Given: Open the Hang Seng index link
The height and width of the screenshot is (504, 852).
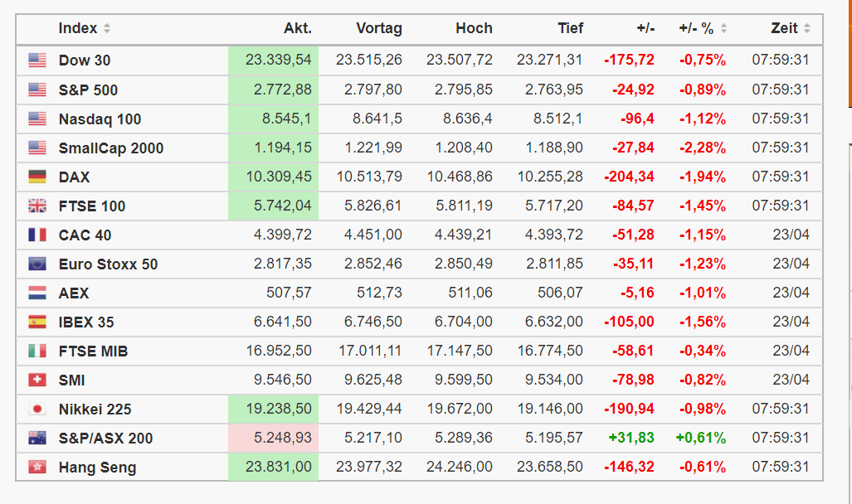Looking at the screenshot, I should [97, 468].
